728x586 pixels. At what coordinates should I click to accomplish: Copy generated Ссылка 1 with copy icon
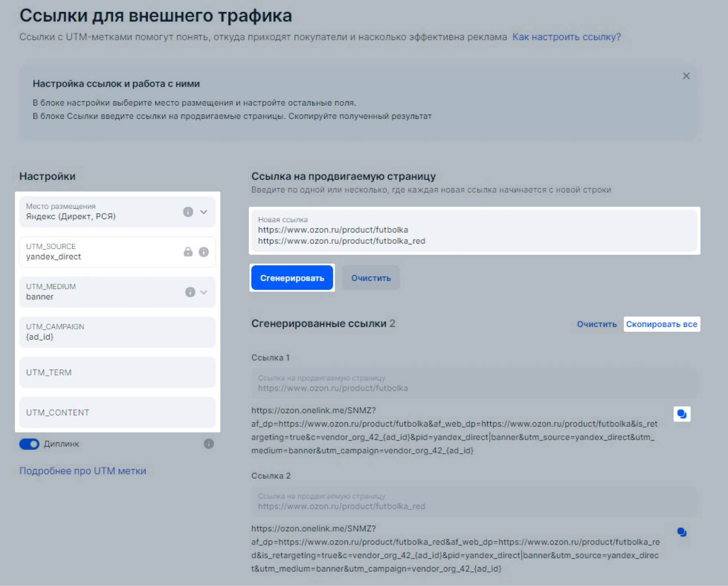[682, 414]
